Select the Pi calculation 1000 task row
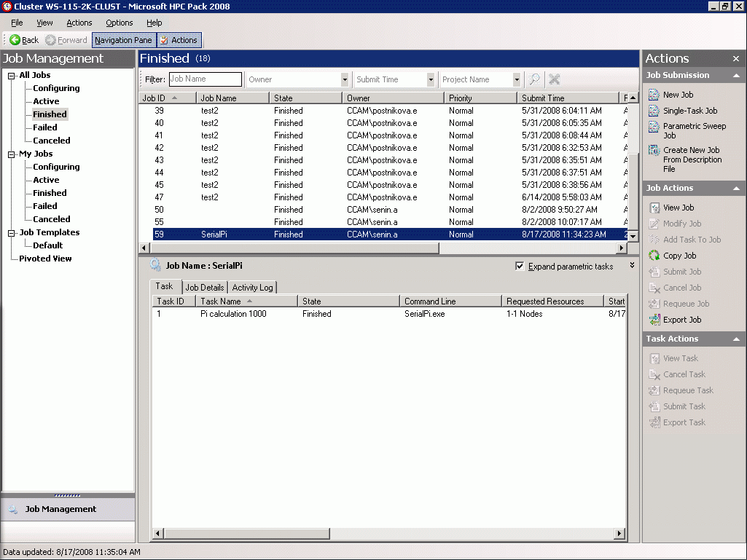Viewport: 747px width, 560px height. pyautogui.click(x=388, y=314)
